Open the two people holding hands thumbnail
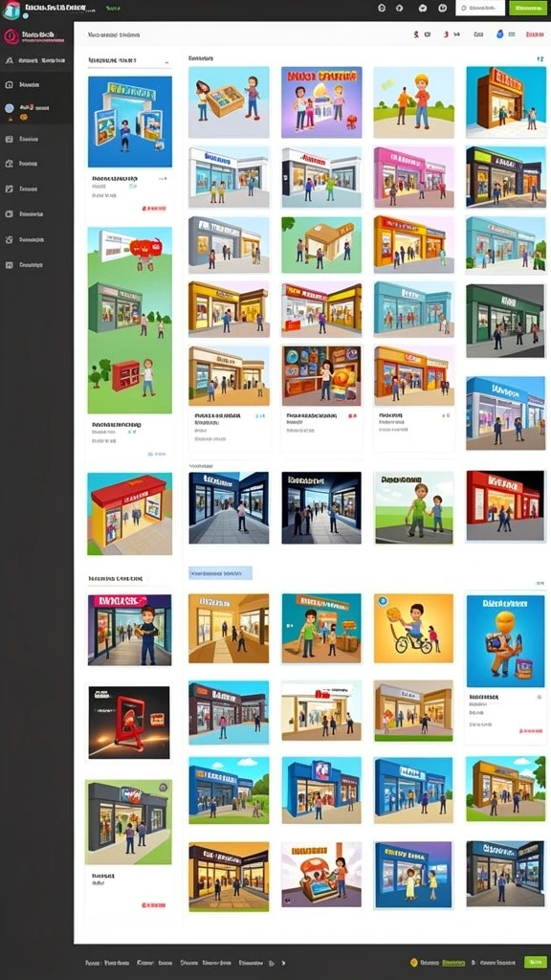The height and width of the screenshot is (980, 551). (414, 507)
